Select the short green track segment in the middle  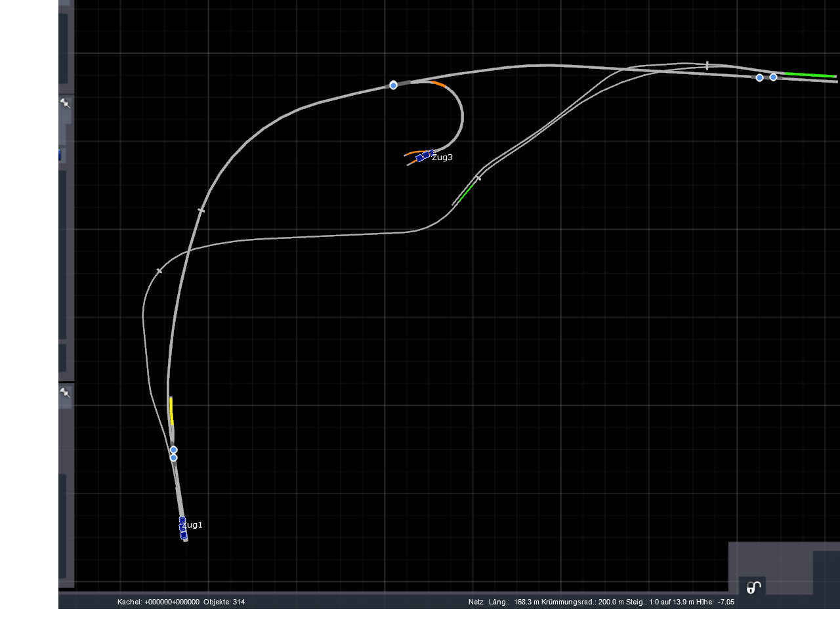point(465,193)
